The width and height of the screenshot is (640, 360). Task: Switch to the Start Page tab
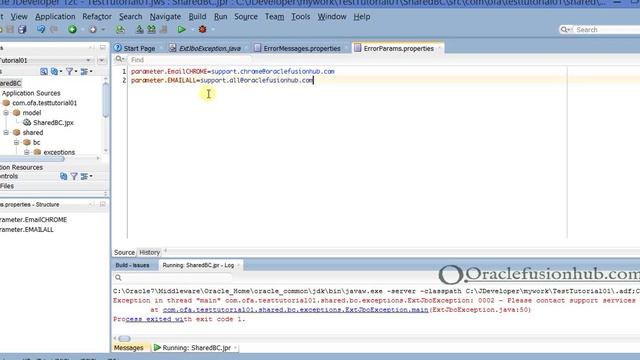pyautogui.click(x=139, y=48)
